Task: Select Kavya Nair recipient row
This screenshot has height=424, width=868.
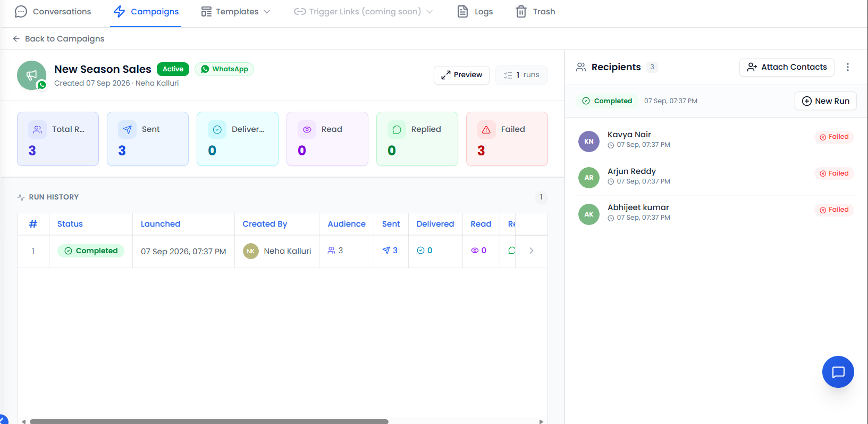Action: (717, 140)
